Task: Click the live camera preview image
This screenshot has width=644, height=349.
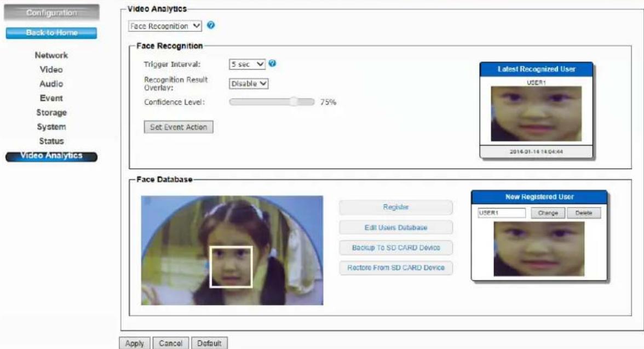Action: click(x=232, y=250)
